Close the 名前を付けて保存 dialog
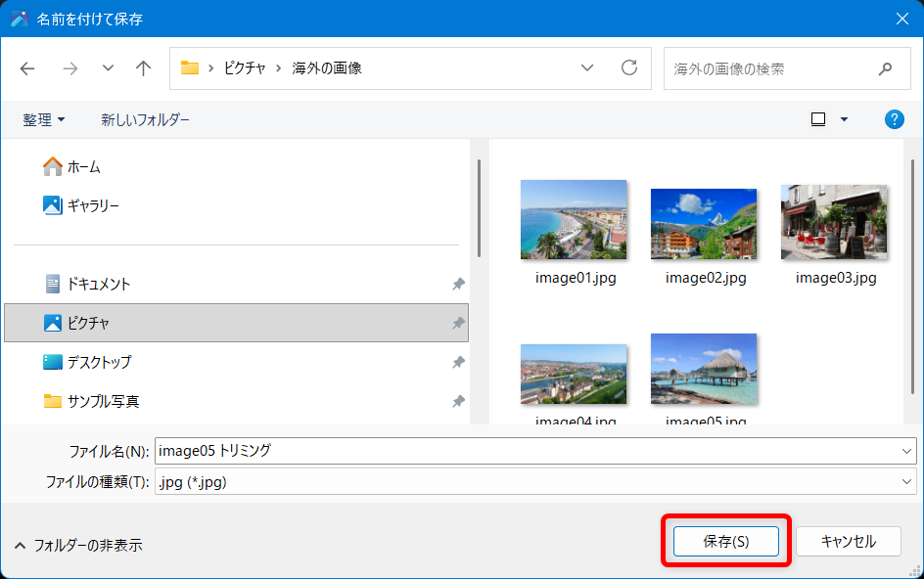 click(x=902, y=19)
